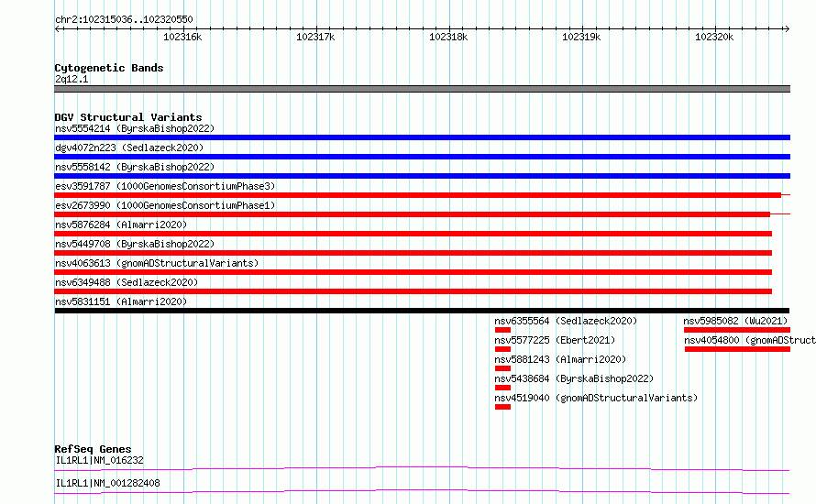
Task: Click the red bar under nsv5985082
Action: click(x=737, y=330)
